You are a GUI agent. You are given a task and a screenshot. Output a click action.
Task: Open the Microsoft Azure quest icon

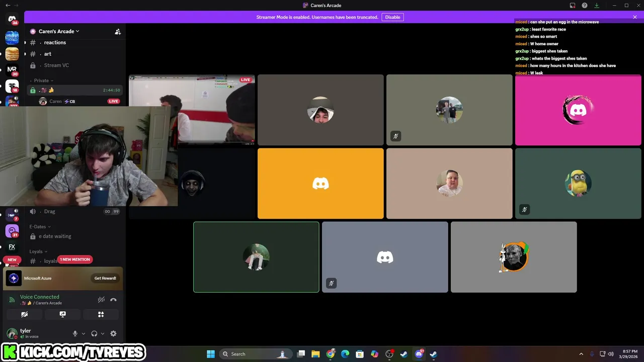pos(14,278)
